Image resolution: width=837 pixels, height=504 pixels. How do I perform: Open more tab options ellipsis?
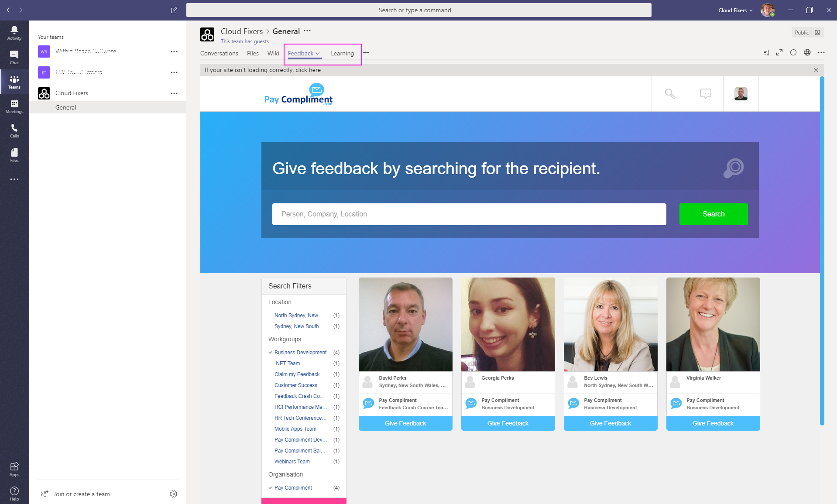point(821,52)
